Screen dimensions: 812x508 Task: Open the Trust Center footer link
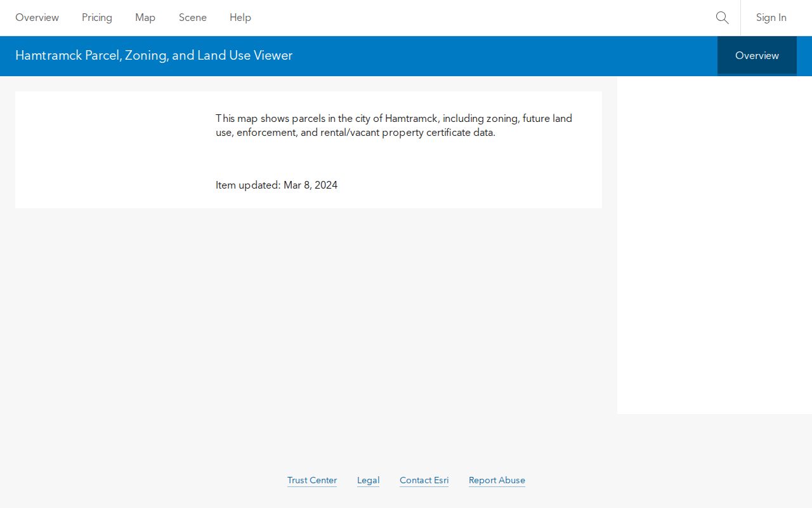click(312, 480)
